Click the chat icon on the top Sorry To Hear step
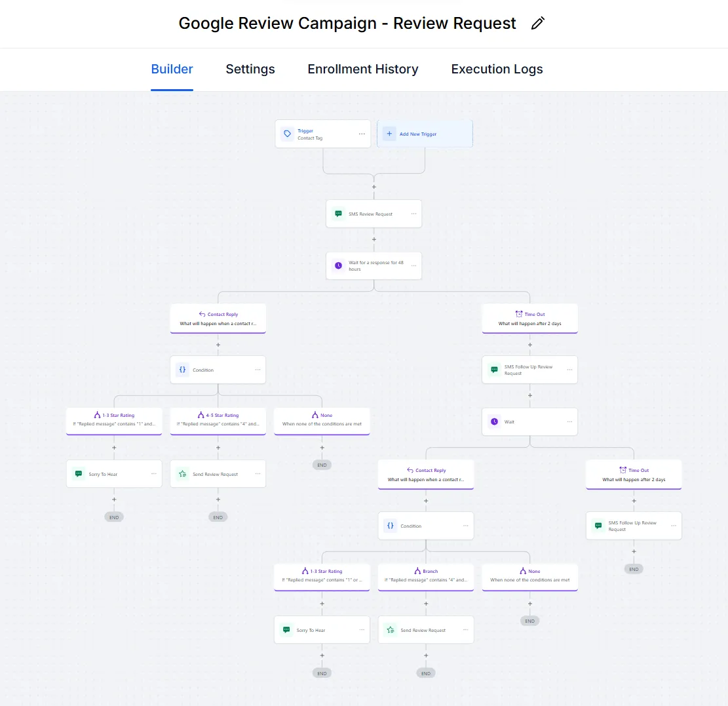 coord(79,474)
